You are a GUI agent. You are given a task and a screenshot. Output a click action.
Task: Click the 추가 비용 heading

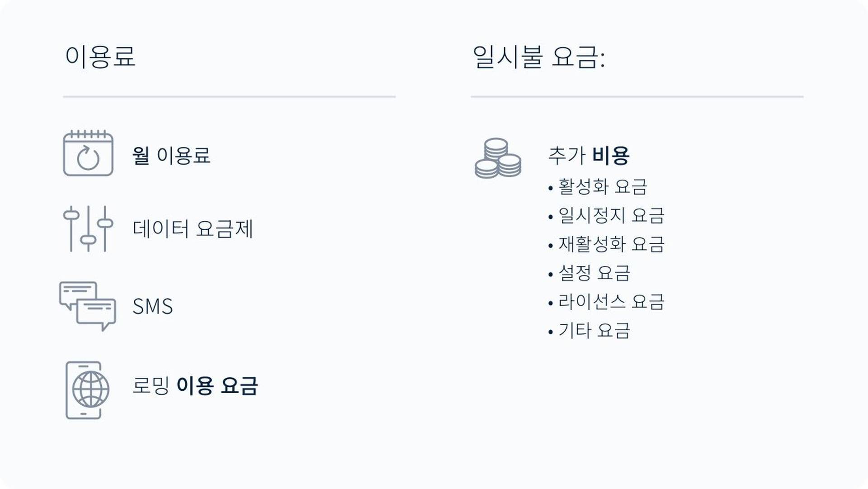coord(589,155)
